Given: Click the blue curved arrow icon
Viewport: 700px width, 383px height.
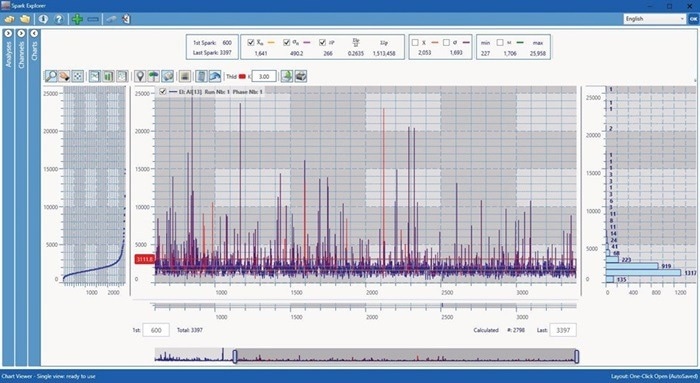Looking at the screenshot, I should coord(215,76).
